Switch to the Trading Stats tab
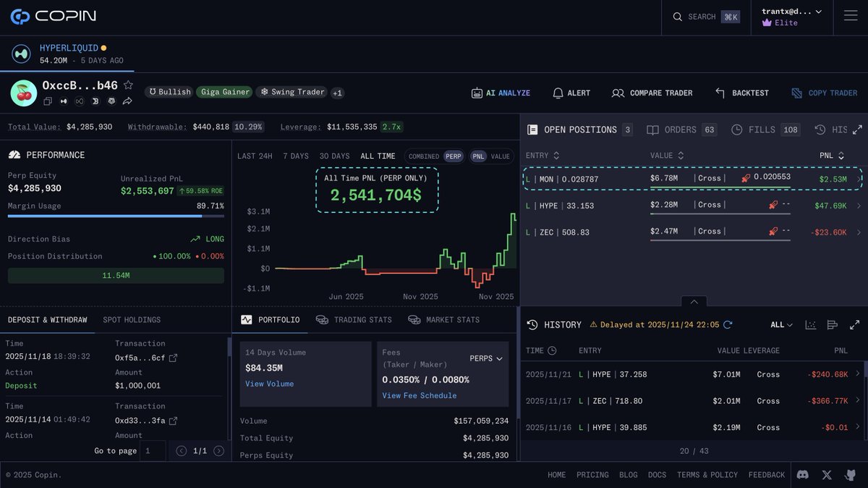Image resolution: width=868 pixels, height=488 pixels. click(354, 320)
